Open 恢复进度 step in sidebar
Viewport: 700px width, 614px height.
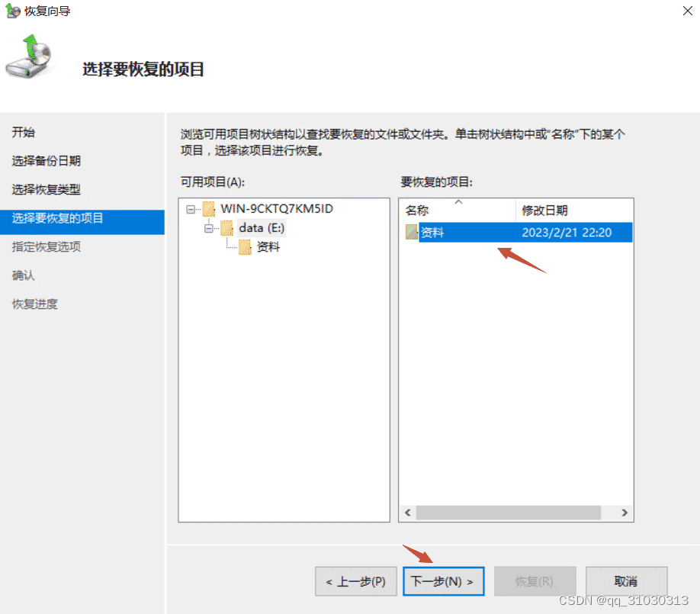point(35,304)
